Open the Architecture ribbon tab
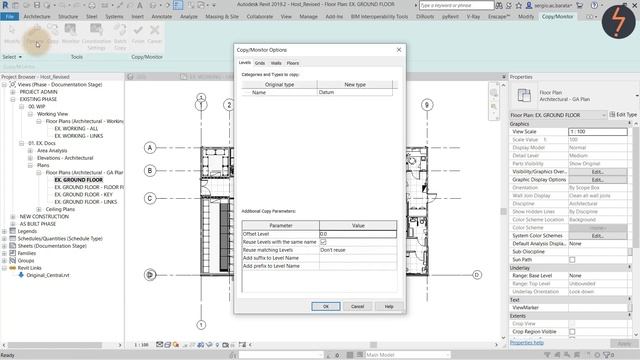Viewport: 640px width, 360px height. tap(37, 17)
